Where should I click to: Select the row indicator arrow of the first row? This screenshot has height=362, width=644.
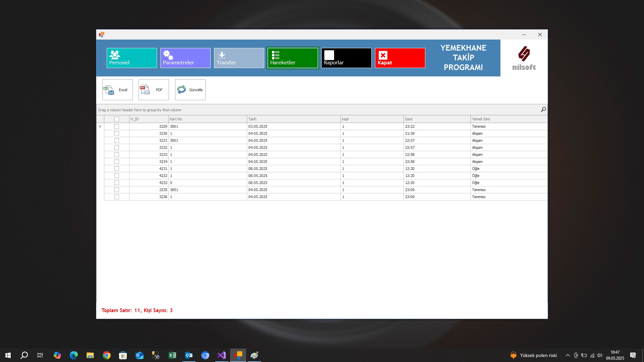coord(100,126)
